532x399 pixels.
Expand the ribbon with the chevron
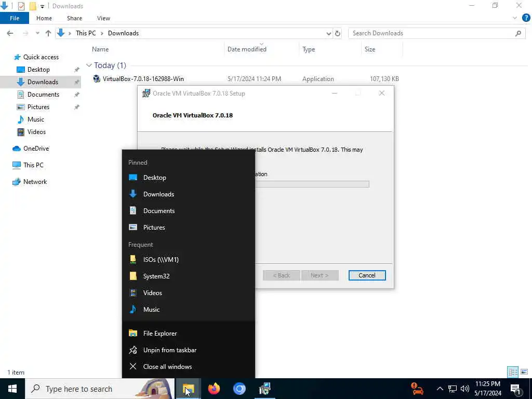click(515, 18)
